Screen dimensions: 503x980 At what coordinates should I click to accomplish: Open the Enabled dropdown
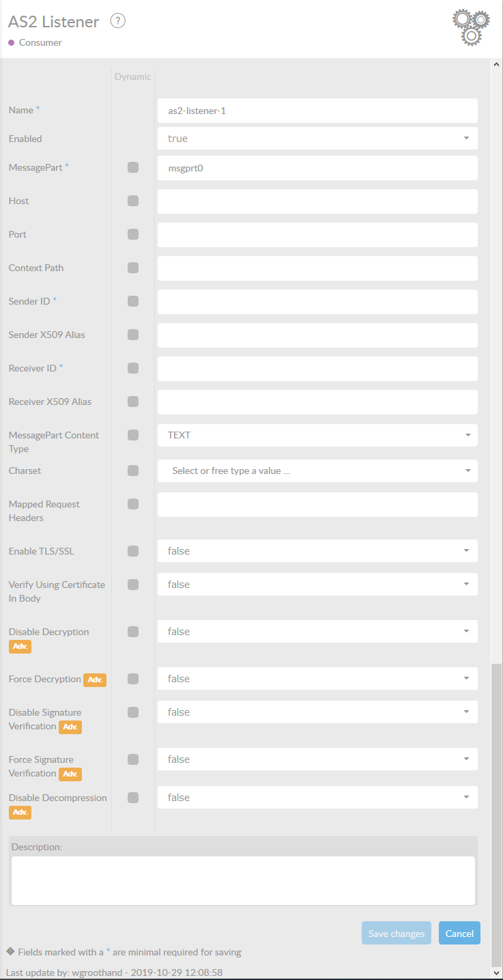317,139
